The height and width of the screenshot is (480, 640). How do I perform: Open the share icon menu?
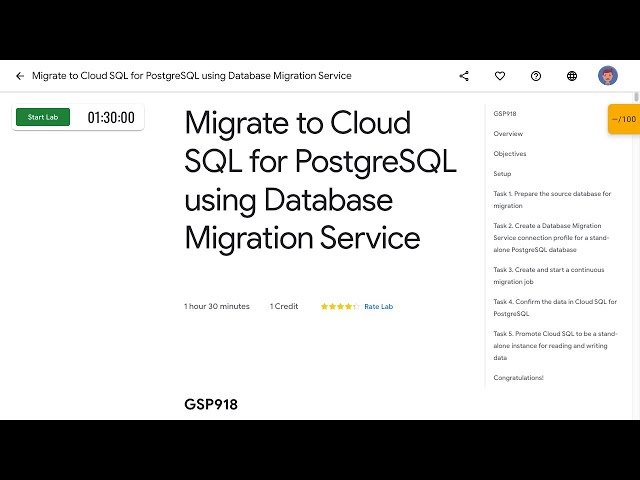pos(464,76)
